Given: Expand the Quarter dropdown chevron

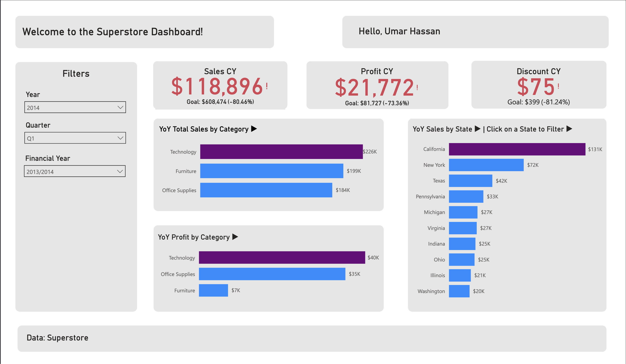Looking at the screenshot, I should pyautogui.click(x=120, y=138).
